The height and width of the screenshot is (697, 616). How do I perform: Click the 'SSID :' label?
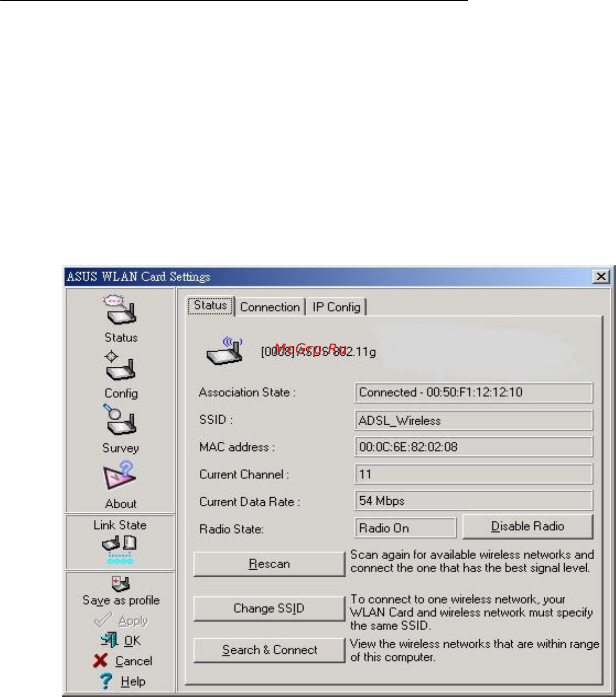[216, 420]
